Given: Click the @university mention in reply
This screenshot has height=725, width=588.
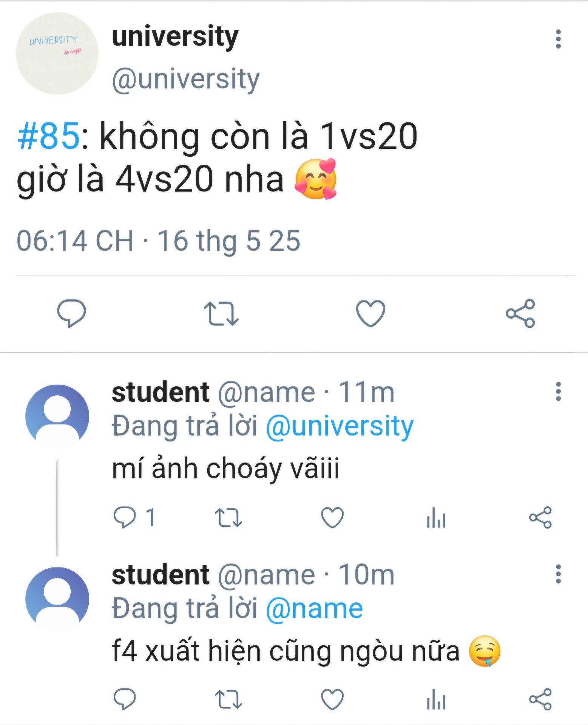Looking at the screenshot, I should coord(340,426).
